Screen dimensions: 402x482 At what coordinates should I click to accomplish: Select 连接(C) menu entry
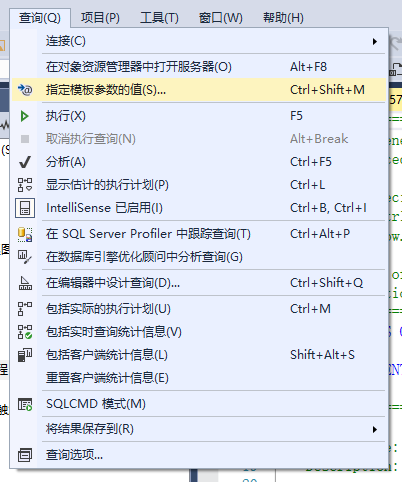point(199,41)
